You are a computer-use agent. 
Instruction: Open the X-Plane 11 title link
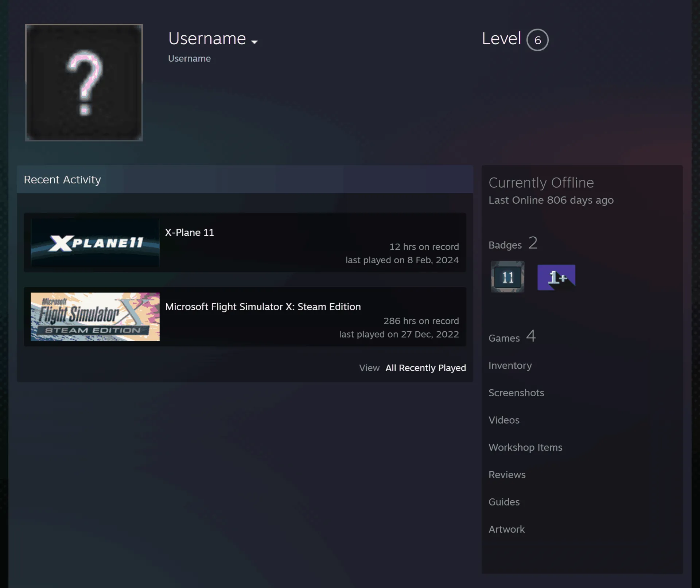pos(190,233)
